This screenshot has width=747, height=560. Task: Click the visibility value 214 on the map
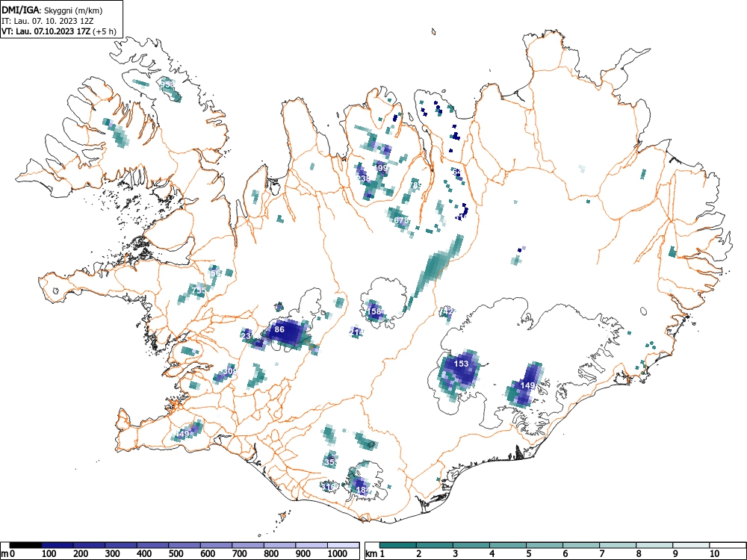coord(356,332)
